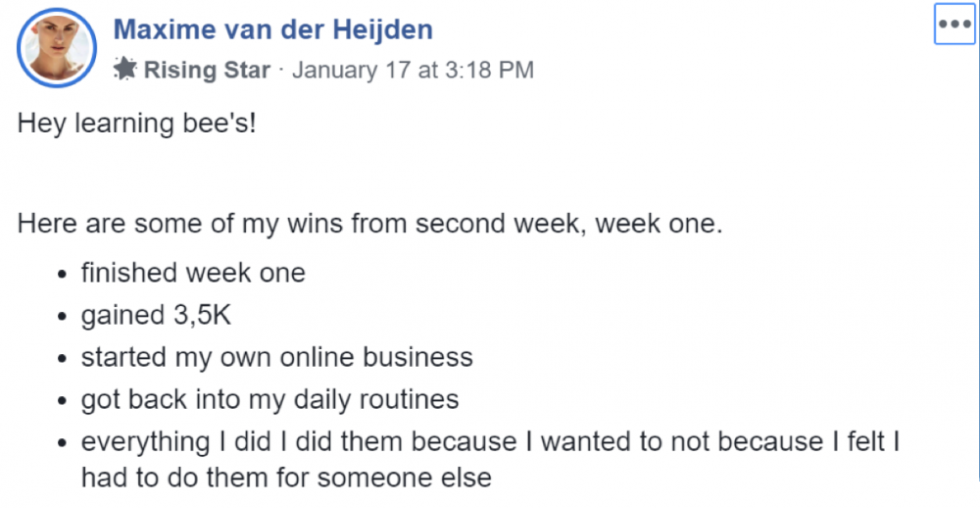Viewport: 980px width, 508px height.
Task: Click the bullet before "started my own online business"
Action: pos(61,359)
